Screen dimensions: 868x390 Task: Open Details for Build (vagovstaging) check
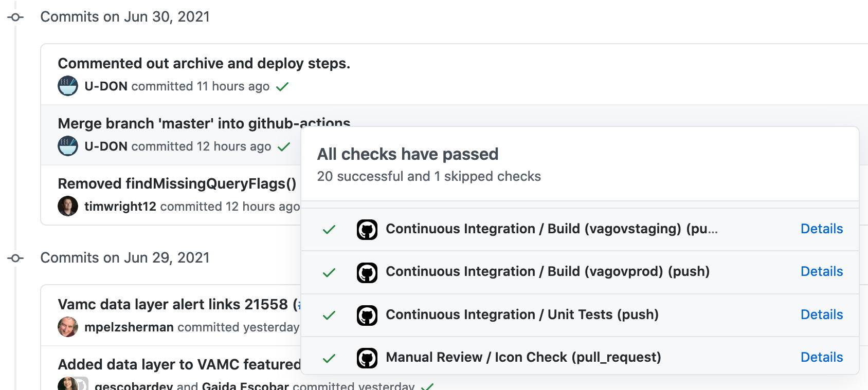point(821,229)
